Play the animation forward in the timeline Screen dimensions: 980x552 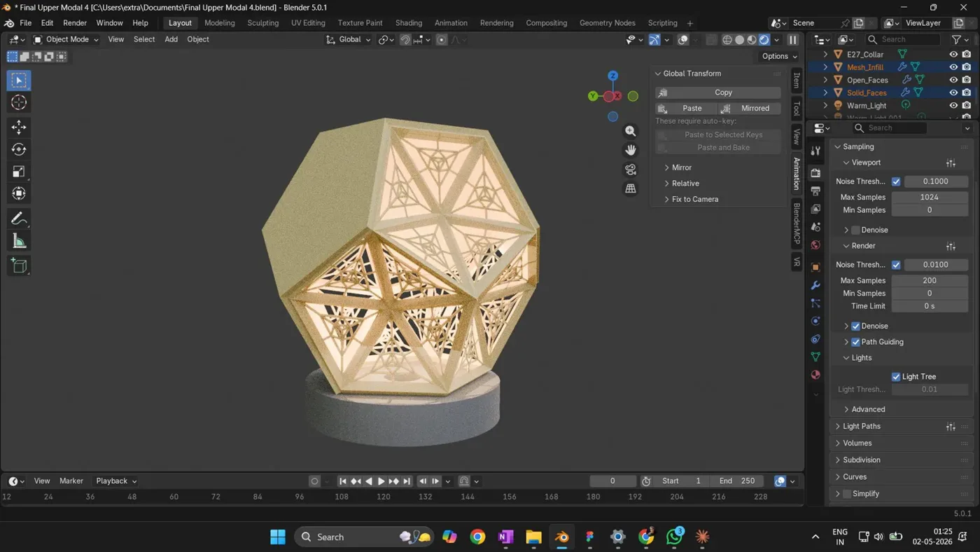point(381,481)
